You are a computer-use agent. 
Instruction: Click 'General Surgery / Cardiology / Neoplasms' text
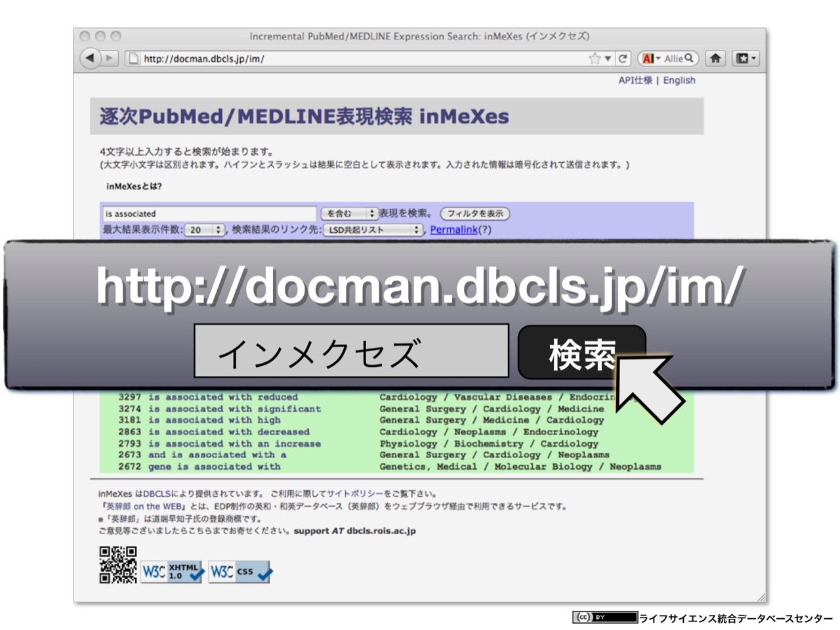point(494,455)
